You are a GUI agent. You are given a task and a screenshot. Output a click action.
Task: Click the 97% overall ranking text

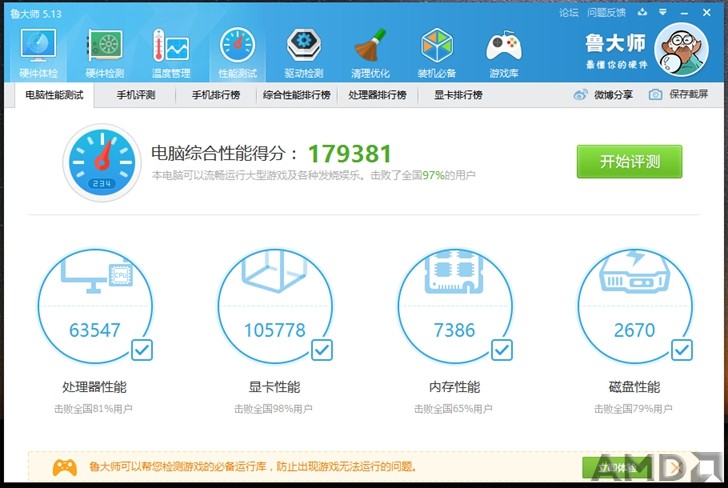point(433,175)
